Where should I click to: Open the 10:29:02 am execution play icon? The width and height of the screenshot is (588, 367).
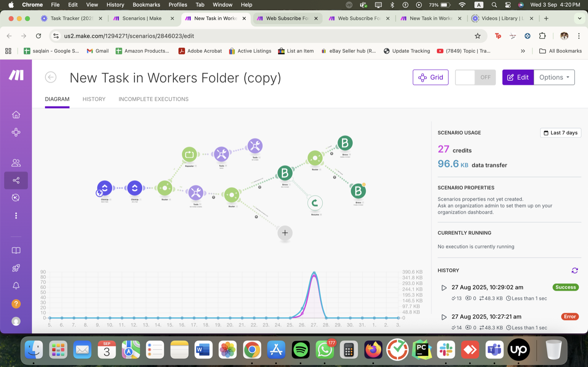[444, 288]
